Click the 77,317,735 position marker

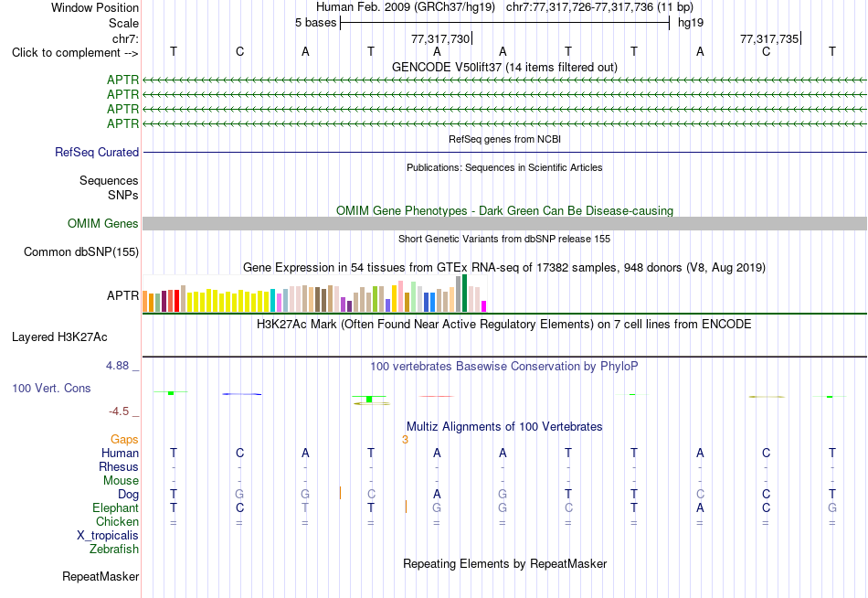click(770, 38)
